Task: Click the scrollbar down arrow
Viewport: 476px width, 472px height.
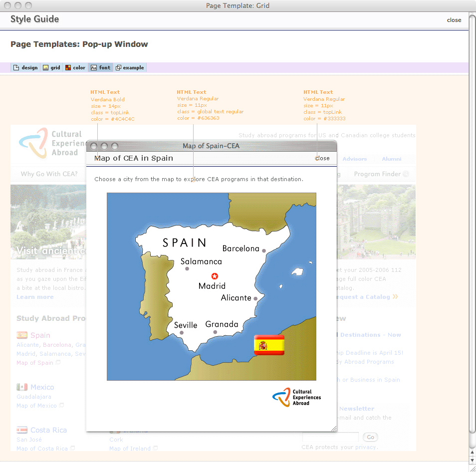Action: pyautogui.click(x=472, y=461)
